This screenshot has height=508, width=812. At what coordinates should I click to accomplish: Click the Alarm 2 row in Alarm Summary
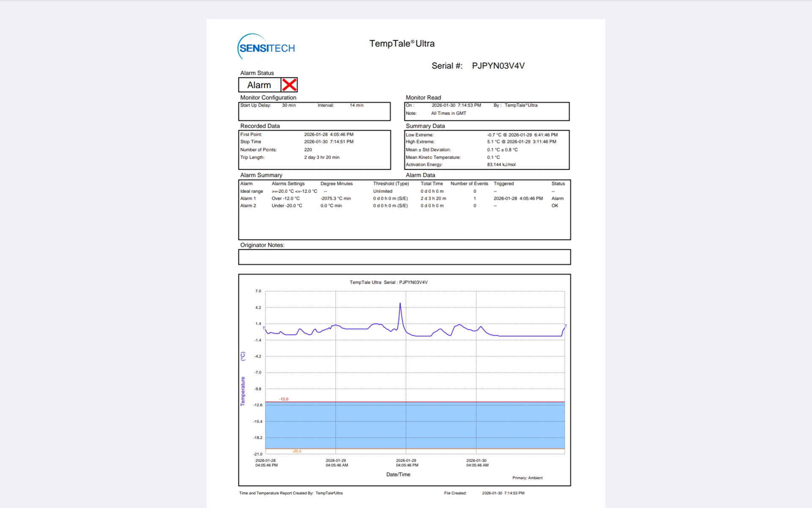[248, 206]
